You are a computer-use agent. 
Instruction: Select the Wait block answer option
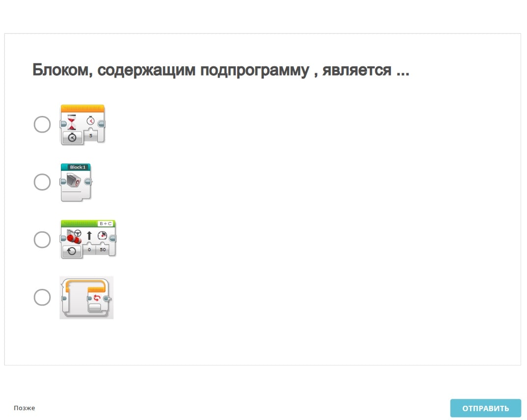(42, 124)
